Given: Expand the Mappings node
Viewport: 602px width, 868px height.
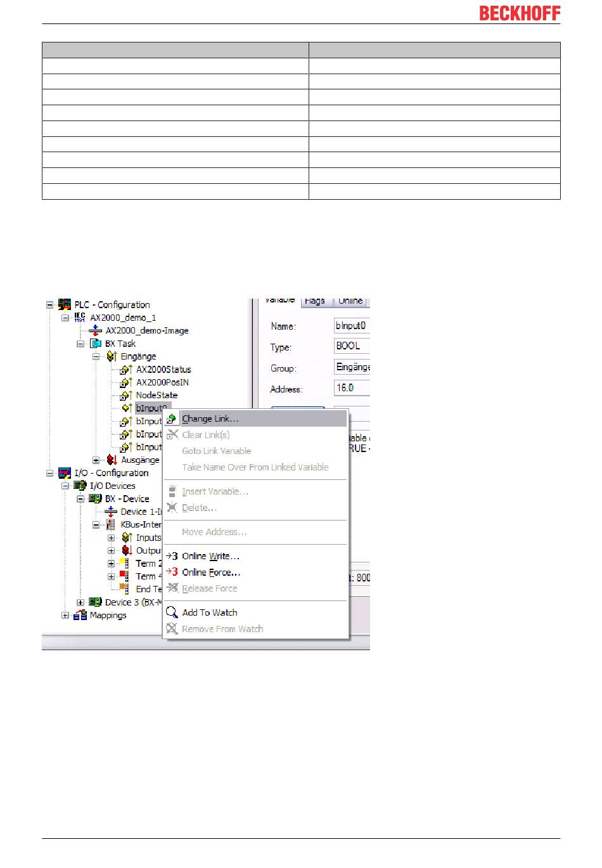Looking at the screenshot, I should tap(65, 615).
